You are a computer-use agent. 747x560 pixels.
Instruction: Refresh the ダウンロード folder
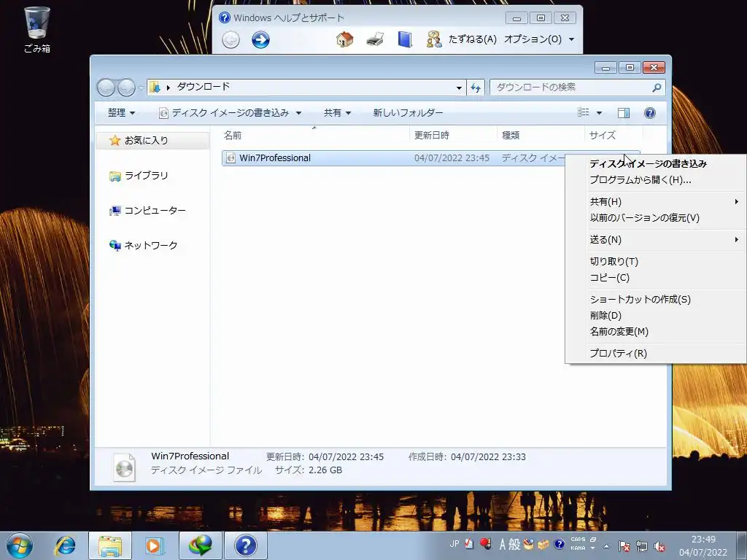[x=476, y=87]
